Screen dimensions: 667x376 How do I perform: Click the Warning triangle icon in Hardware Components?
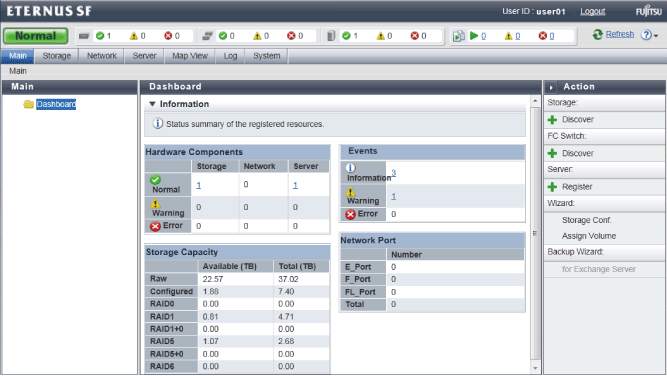point(155,203)
